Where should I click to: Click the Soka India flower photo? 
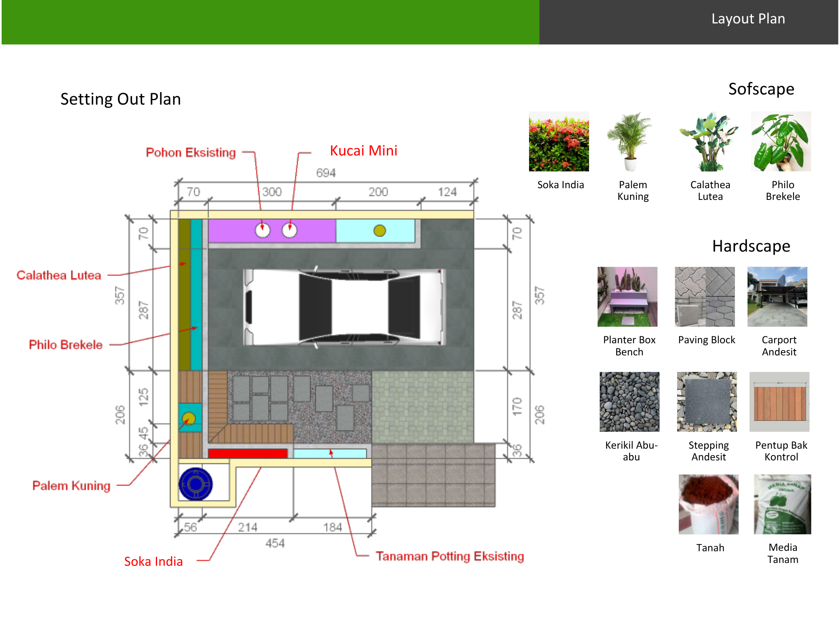(559, 141)
